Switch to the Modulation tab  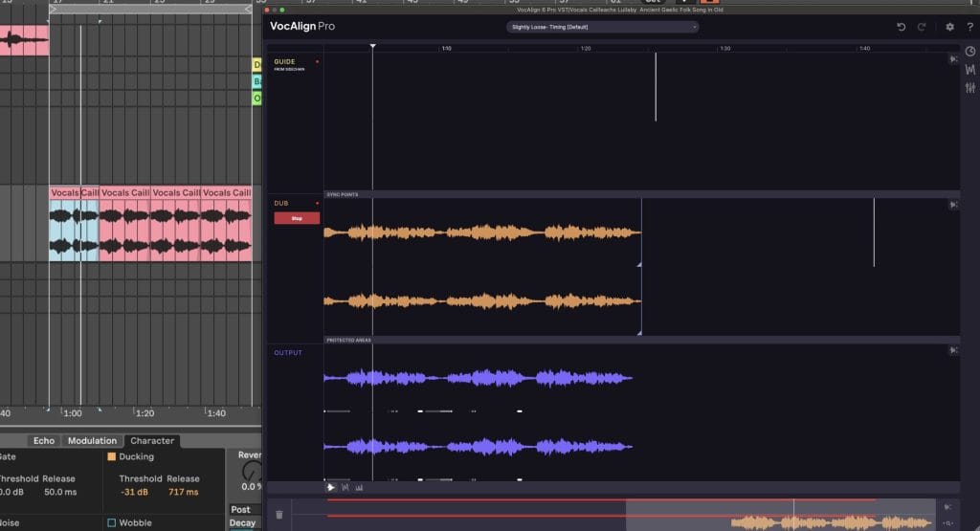(x=92, y=441)
